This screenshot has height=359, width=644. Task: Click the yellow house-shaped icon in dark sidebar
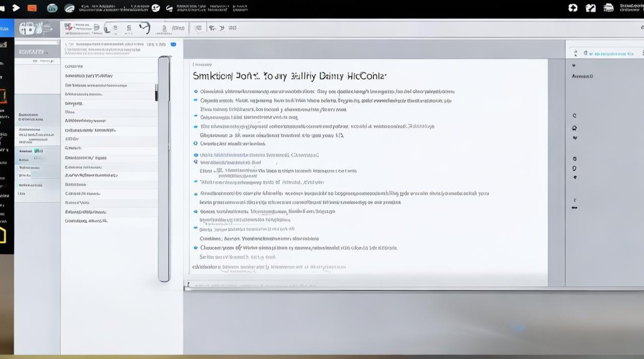2,235
